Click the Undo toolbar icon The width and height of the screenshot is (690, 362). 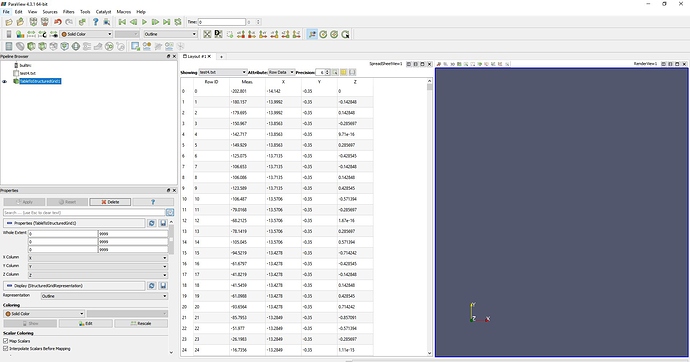click(x=57, y=22)
